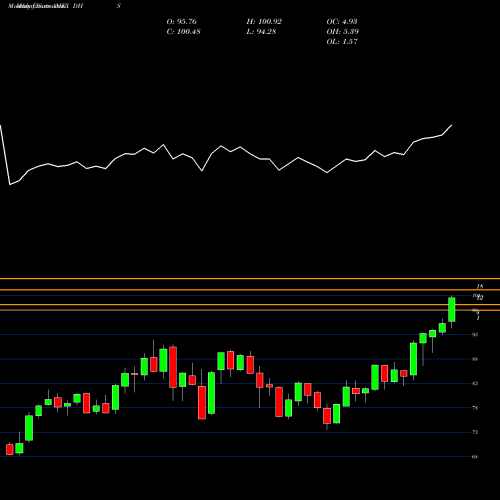Click the low value L: 94.28

(261, 32)
